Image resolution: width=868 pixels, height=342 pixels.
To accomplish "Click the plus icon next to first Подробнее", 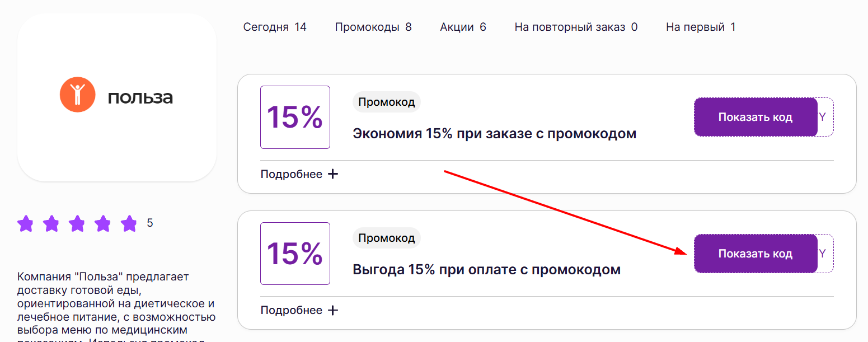I will [333, 174].
